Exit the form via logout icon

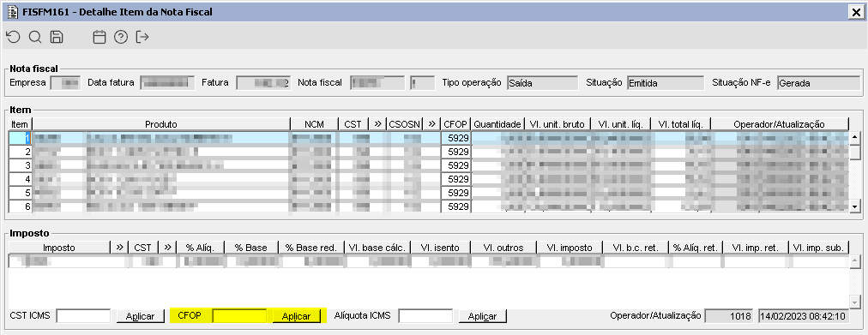coord(142,37)
